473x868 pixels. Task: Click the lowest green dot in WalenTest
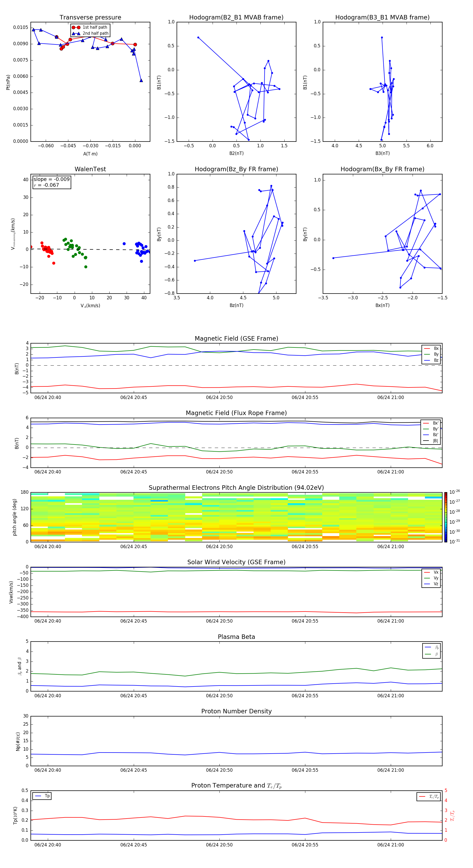coord(86,267)
